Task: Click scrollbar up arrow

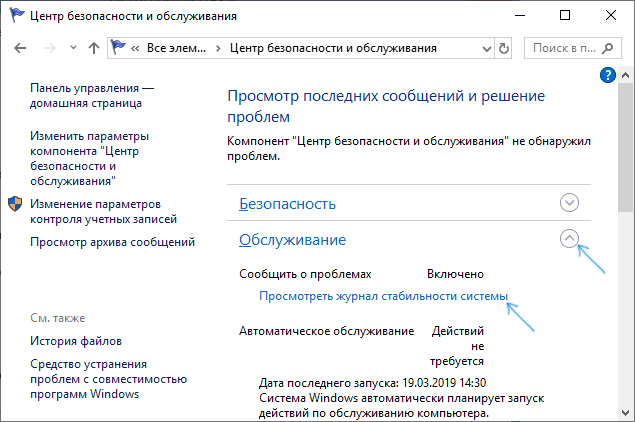Action: 625,75
